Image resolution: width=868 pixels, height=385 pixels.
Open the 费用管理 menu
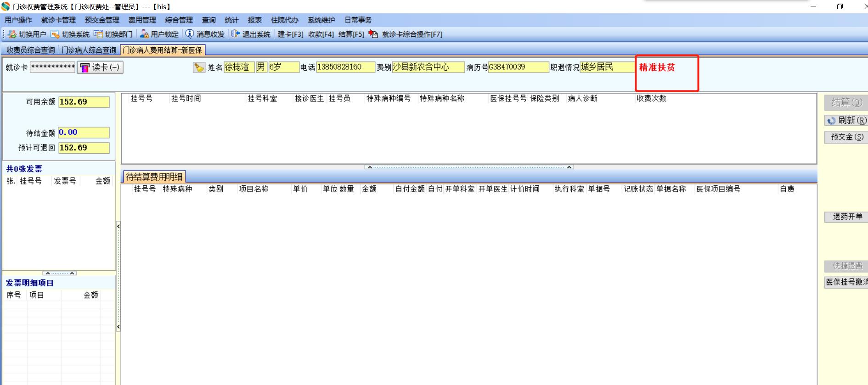coord(142,20)
